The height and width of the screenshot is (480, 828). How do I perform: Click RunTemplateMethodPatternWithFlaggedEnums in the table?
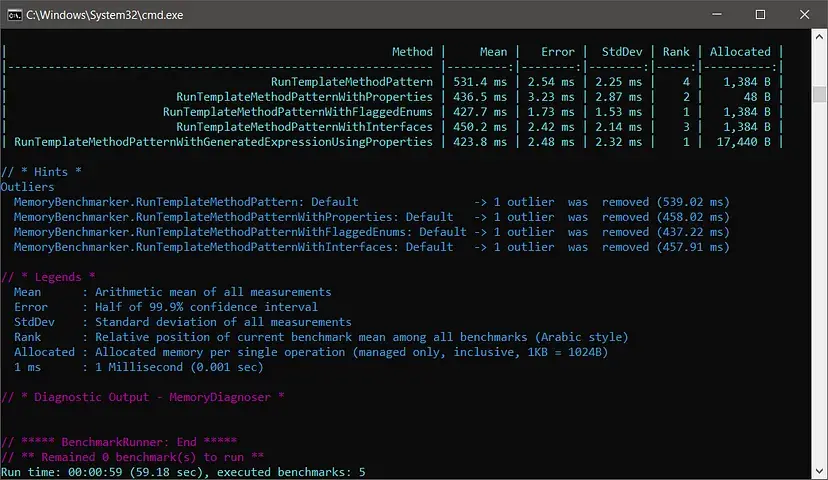point(297,112)
